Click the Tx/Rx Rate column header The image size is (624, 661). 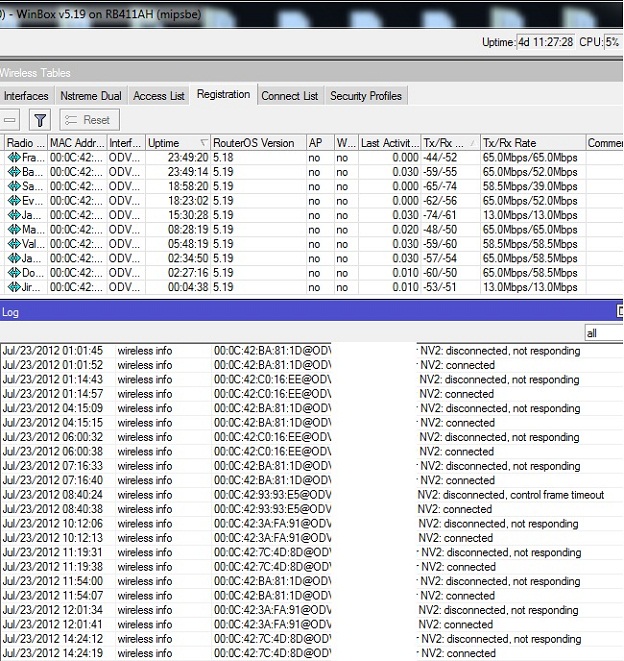click(533, 143)
